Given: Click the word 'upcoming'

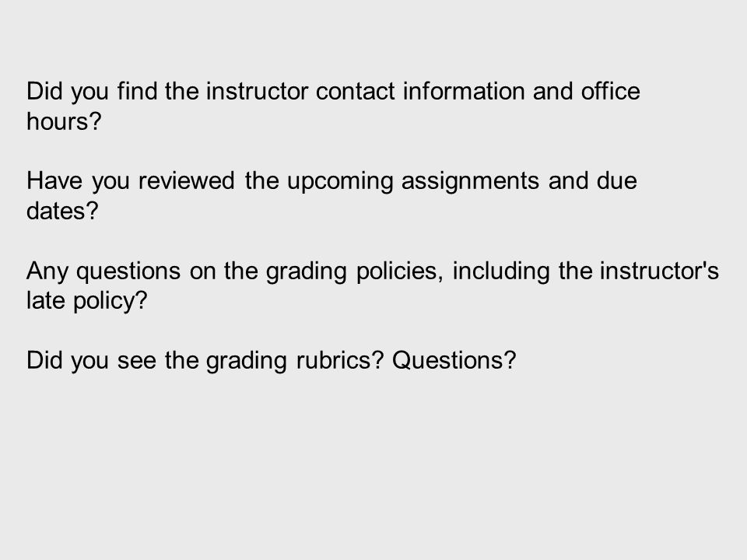Looking at the screenshot, I should (x=340, y=182).
